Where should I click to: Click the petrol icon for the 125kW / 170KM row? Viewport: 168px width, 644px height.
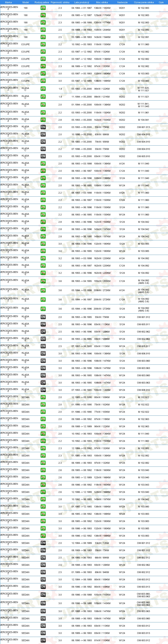(x=43, y=15)
